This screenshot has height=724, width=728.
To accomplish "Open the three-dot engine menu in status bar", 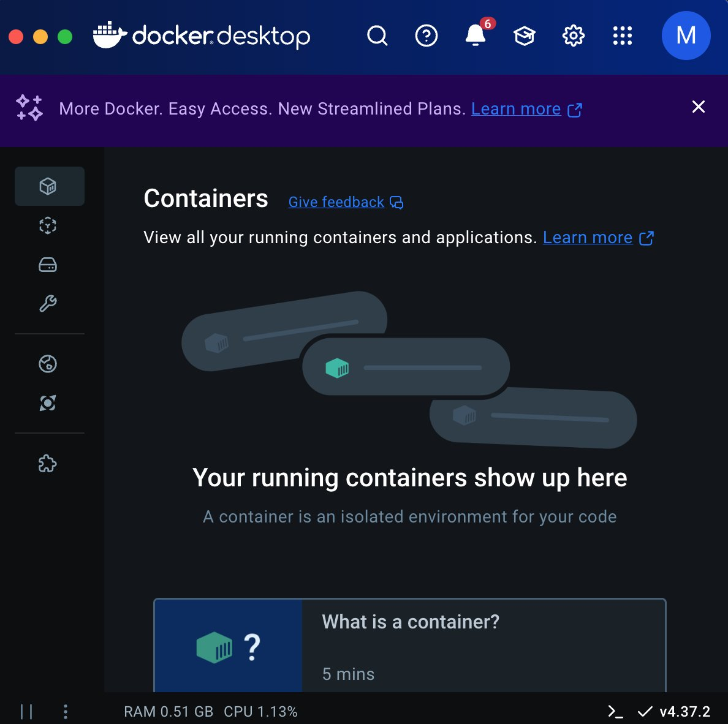I will (66, 712).
